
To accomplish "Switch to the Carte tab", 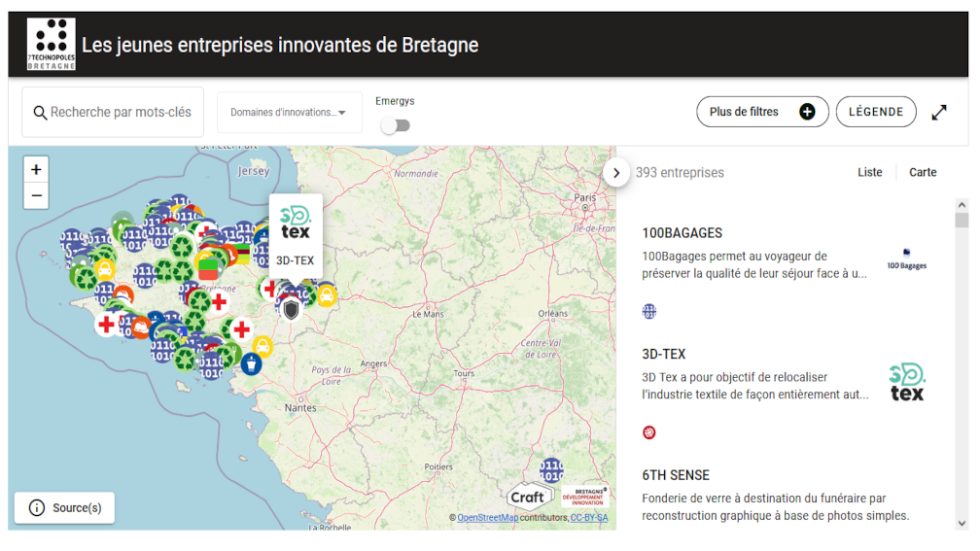I will pyautogui.click(x=923, y=172).
